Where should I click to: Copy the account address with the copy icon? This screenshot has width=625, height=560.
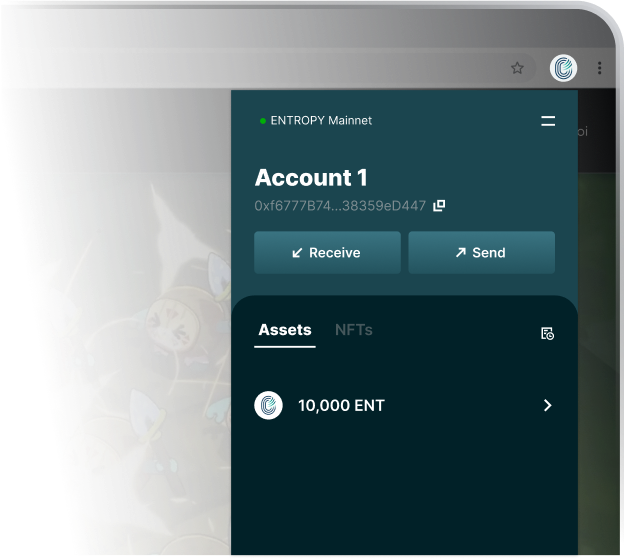pyautogui.click(x=439, y=205)
